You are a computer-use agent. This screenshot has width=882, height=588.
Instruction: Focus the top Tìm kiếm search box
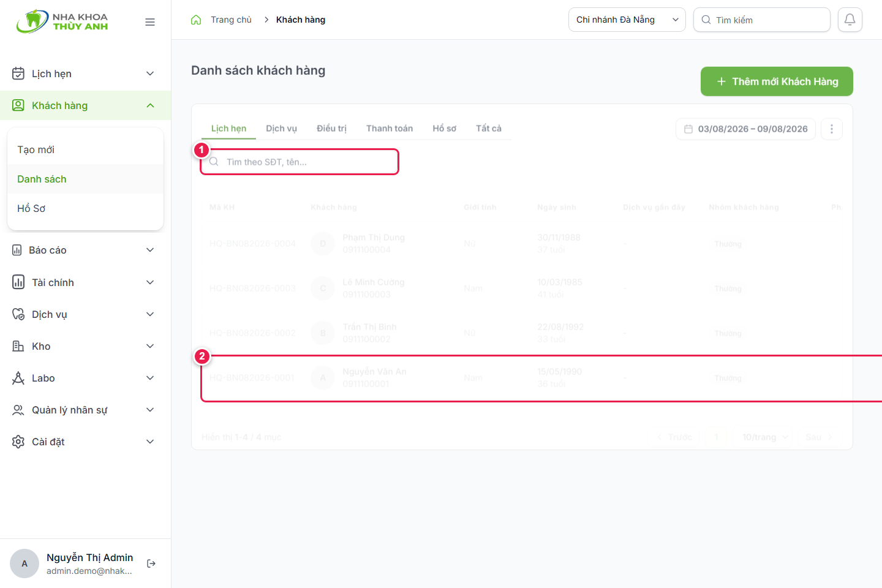pyautogui.click(x=762, y=20)
